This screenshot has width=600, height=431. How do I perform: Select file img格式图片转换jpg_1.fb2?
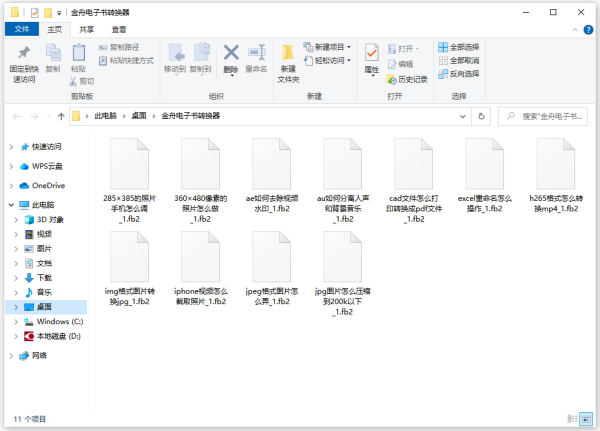pyautogui.click(x=129, y=269)
